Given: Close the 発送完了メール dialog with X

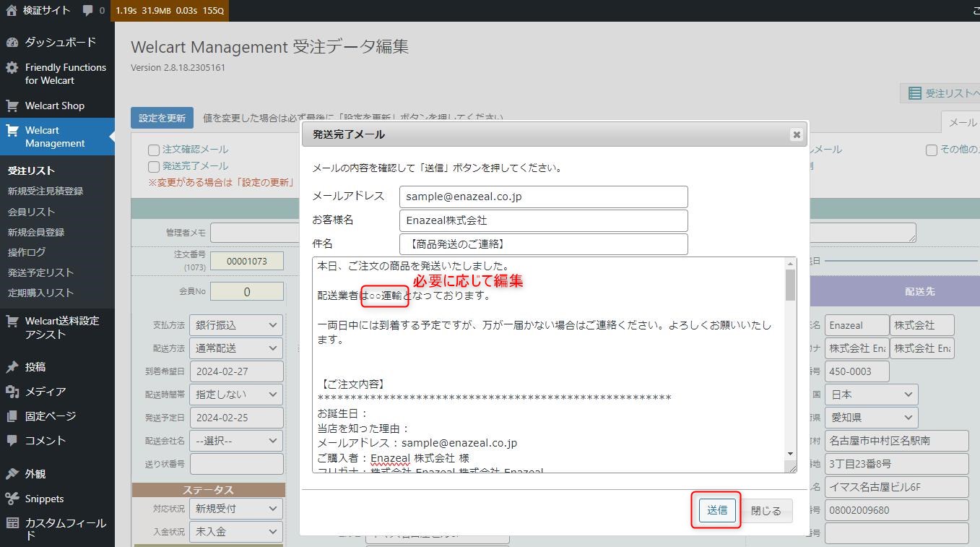Looking at the screenshot, I should 796,134.
